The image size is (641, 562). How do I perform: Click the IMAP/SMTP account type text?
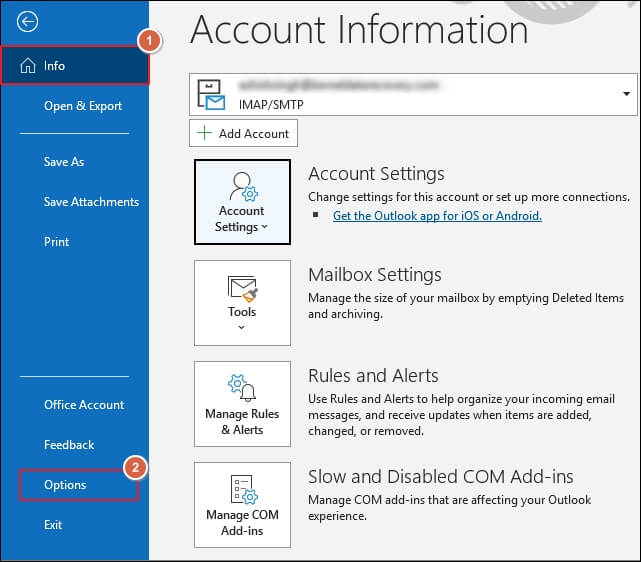tap(271, 105)
